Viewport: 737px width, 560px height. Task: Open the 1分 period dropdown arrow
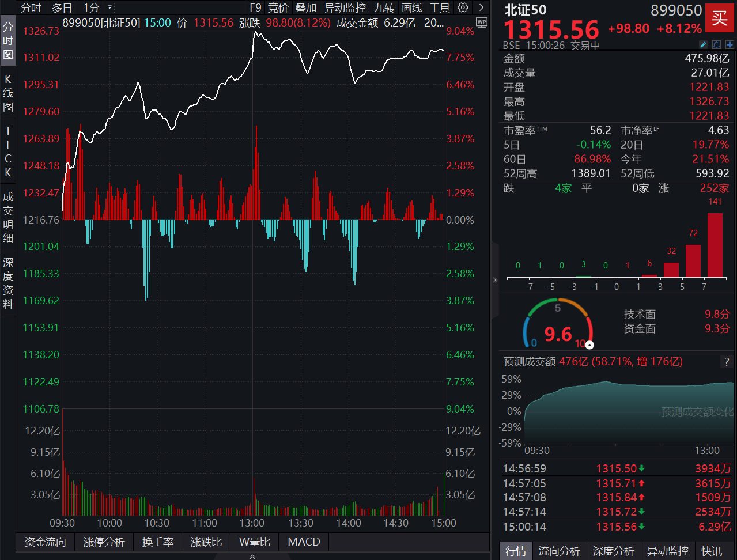click(109, 7)
